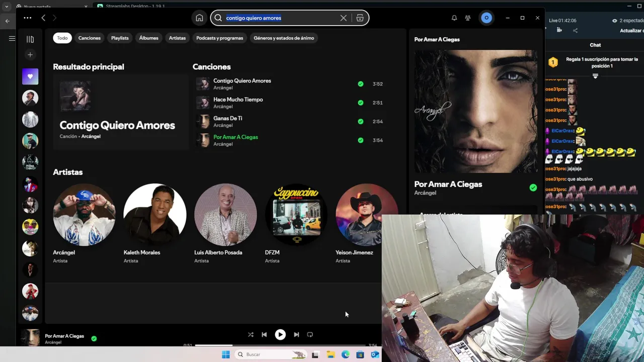This screenshot has height=362, width=644.
Task: Select the Álbumes filter tab
Action: click(148, 38)
